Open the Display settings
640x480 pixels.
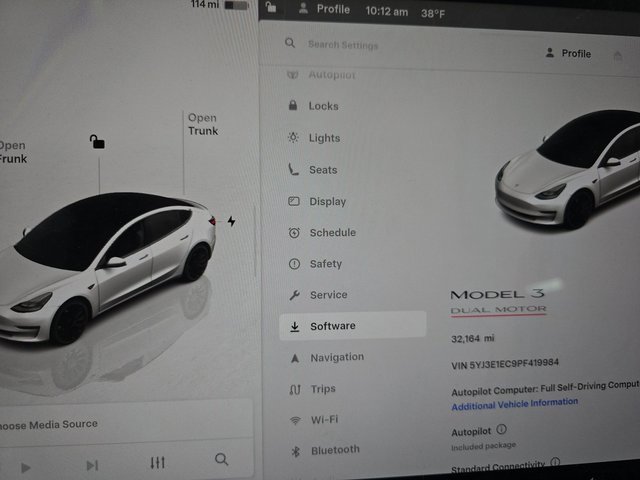[328, 202]
